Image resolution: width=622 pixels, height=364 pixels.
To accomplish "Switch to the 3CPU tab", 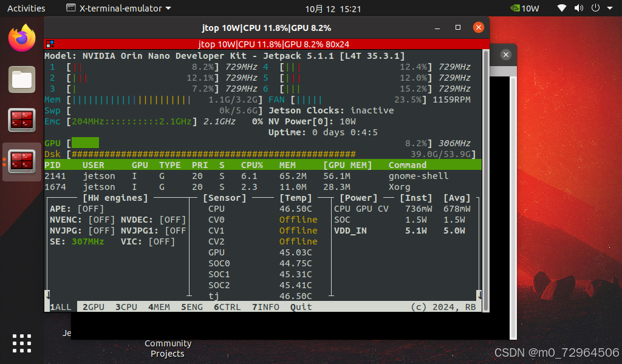I will (126, 307).
